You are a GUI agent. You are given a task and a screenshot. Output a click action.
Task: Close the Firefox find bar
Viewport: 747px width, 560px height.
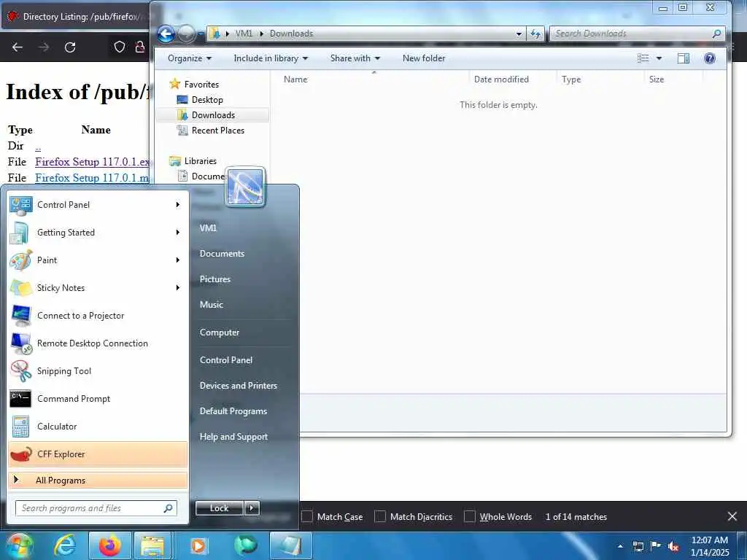tap(732, 516)
